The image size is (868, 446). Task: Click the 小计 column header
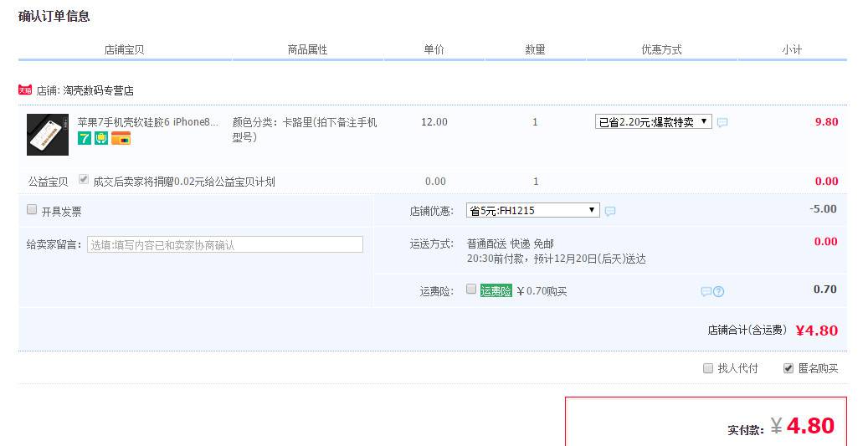(x=792, y=49)
